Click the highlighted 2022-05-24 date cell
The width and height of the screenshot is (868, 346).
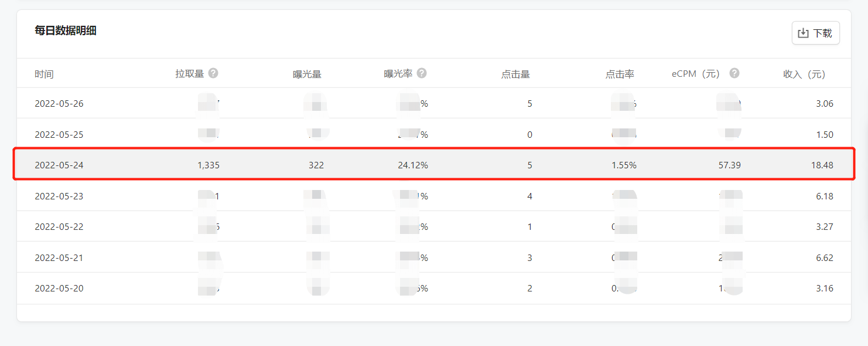(59, 165)
